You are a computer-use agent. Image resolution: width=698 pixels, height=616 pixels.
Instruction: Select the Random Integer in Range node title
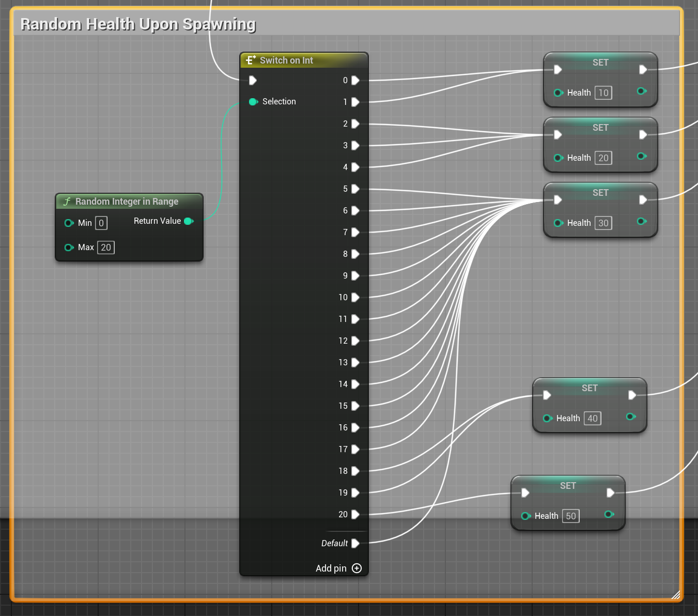[127, 202]
